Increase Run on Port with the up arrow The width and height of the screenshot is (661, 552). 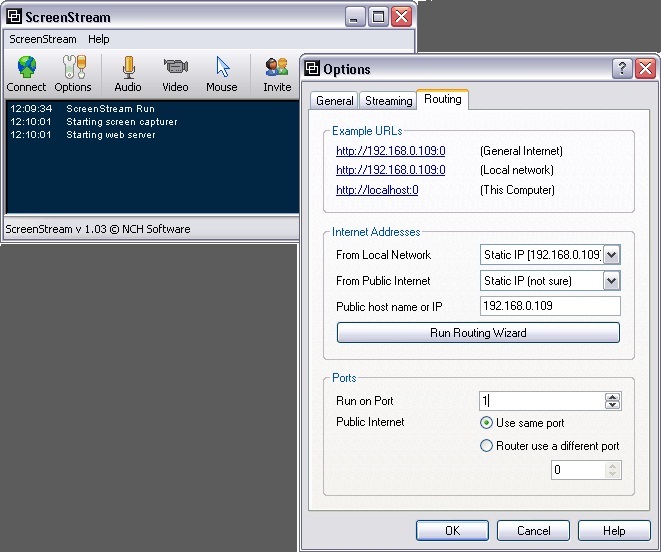pyautogui.click(x=612, y=397)
